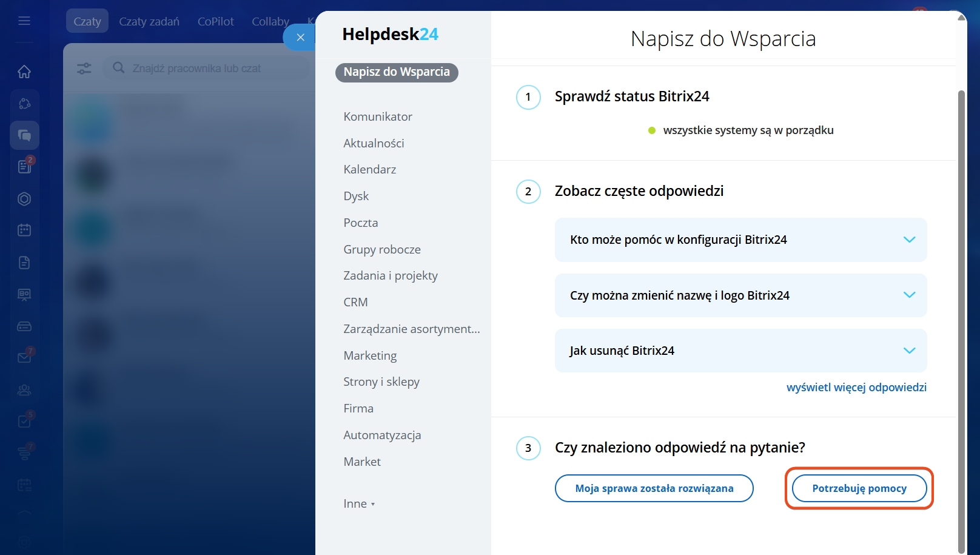Viewport: 980px width, 555px height.
Task: Open the chat messenger sidebar icon
Action: 24,135
